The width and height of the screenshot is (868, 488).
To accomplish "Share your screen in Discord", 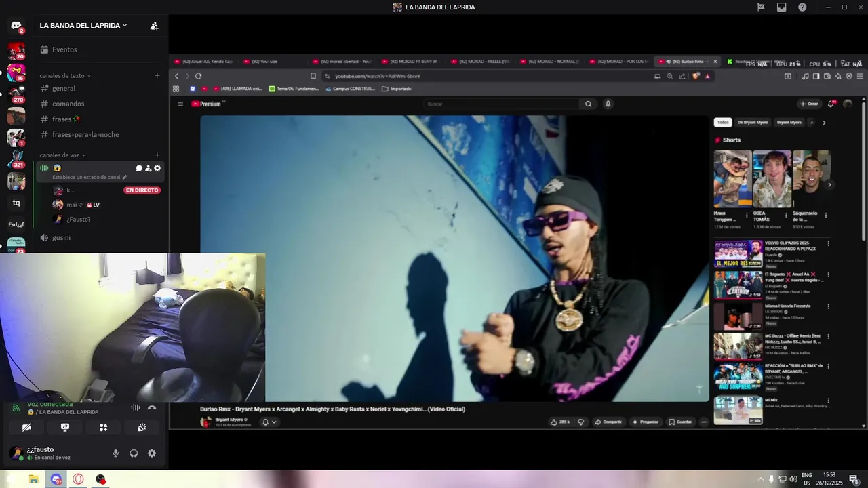I will pyautogui.click(x=65, y=428).
